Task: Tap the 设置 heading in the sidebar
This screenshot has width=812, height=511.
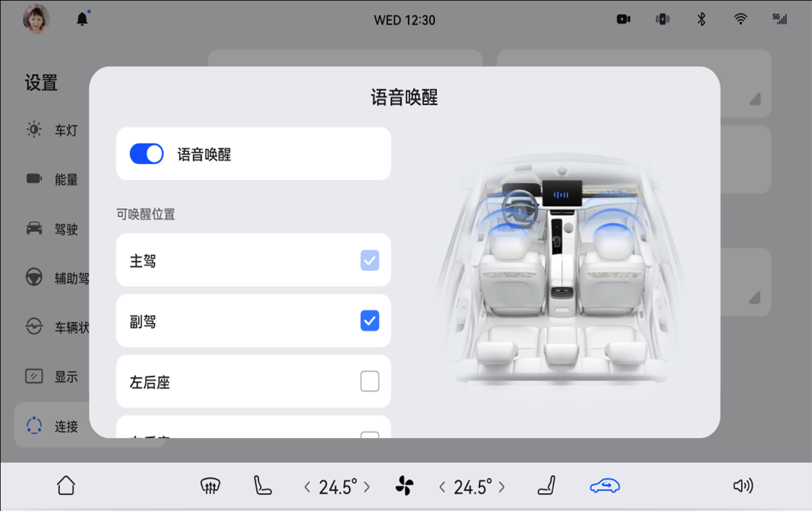Action: (42, 83)
